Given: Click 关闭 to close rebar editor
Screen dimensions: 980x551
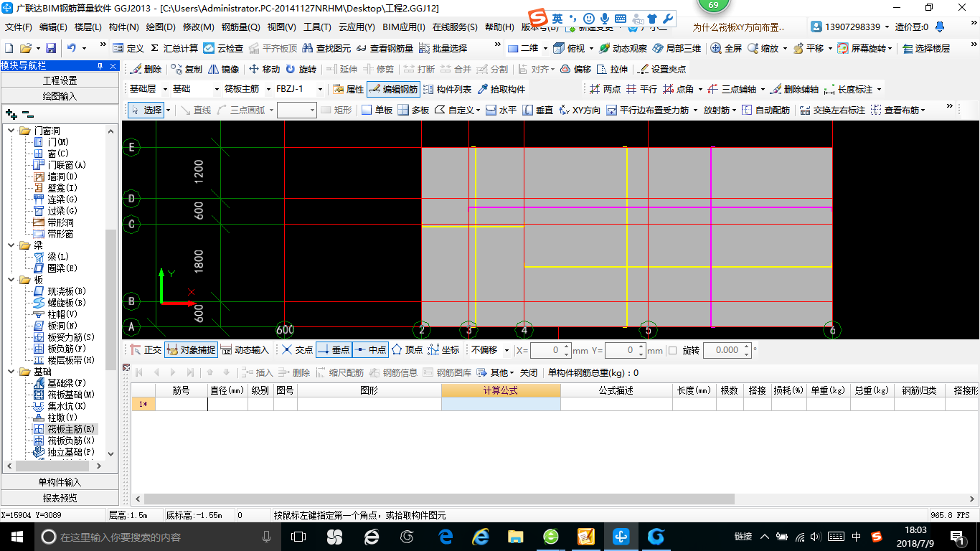Looking at the screenshot, I should point(529,372).
